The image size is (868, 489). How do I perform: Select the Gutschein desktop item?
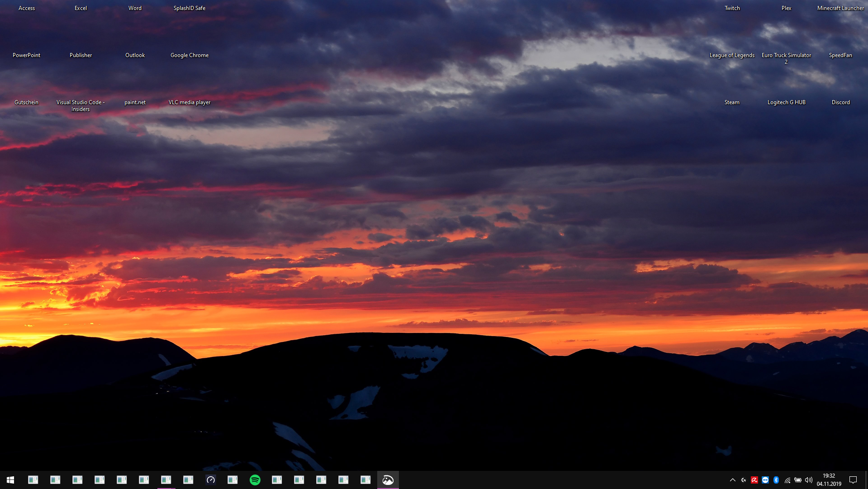click(26, 102)
